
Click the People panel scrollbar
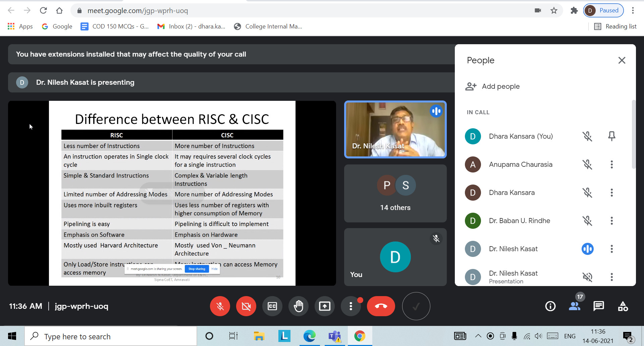tap(633, 134)
